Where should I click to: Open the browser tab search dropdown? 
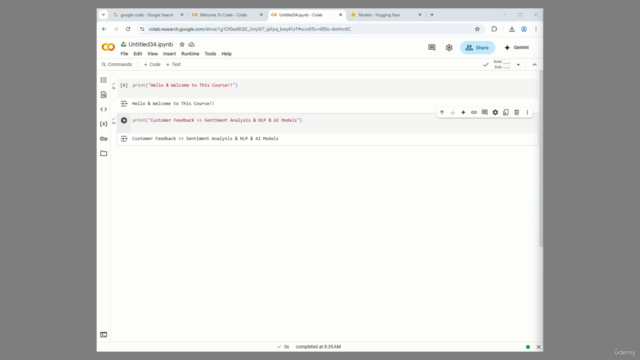[103, 15]
